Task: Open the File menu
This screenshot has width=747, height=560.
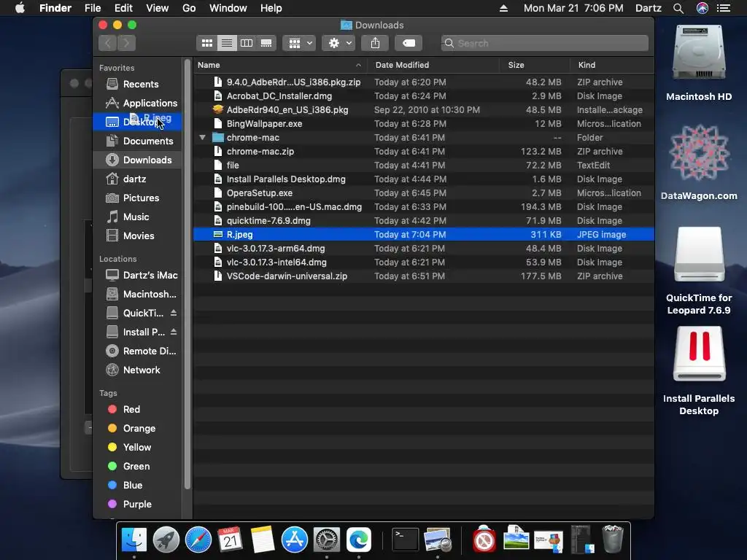Action: [93, 8]
